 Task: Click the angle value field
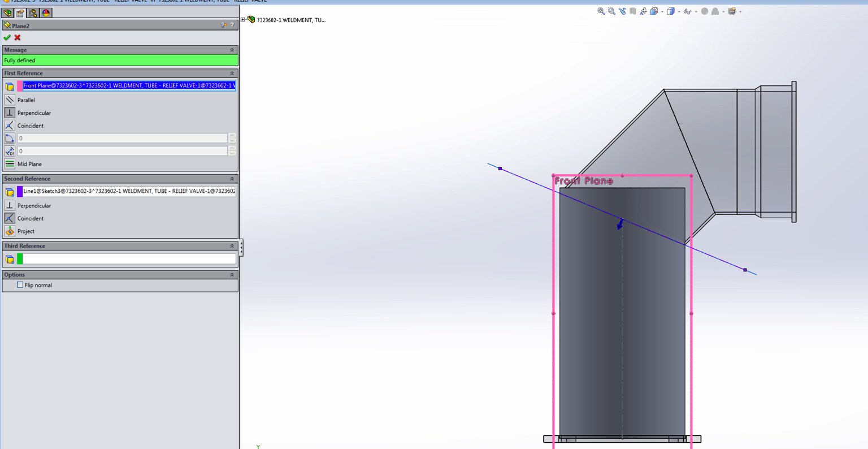pos(122,138)
